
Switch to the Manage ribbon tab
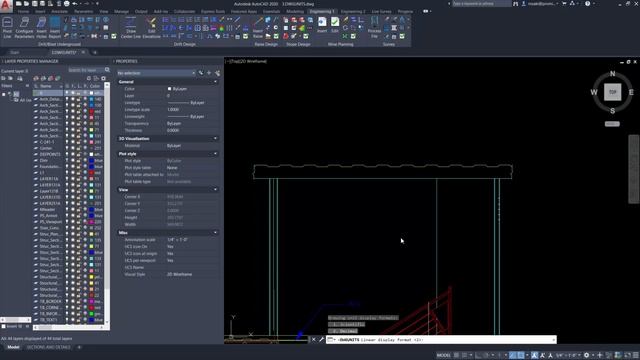click(121, 11)
